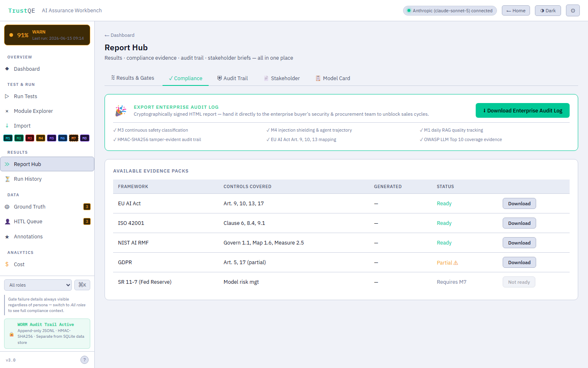The width and height of the screenshot is (588, 368).
Task: Click the Dashboard diamond icon
Action: (x=7, y=69)
